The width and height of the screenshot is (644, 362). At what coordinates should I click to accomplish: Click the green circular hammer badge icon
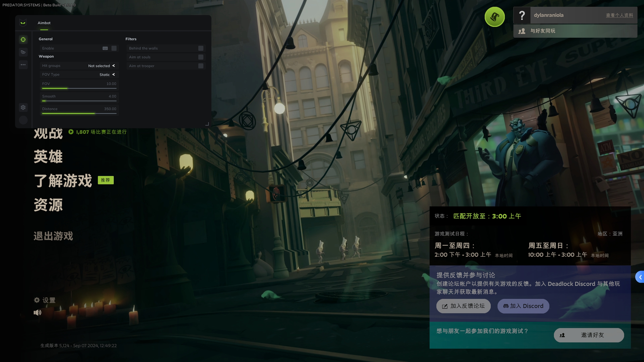click(x=494, y=17)
